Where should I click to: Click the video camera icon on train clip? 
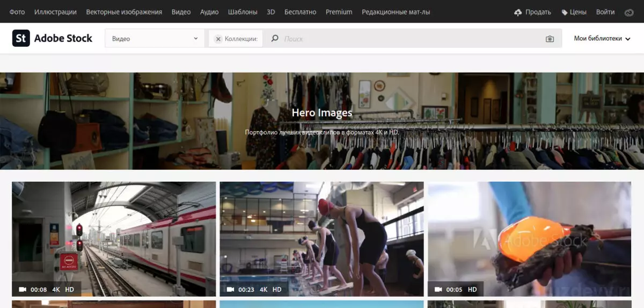pos(23,289)
